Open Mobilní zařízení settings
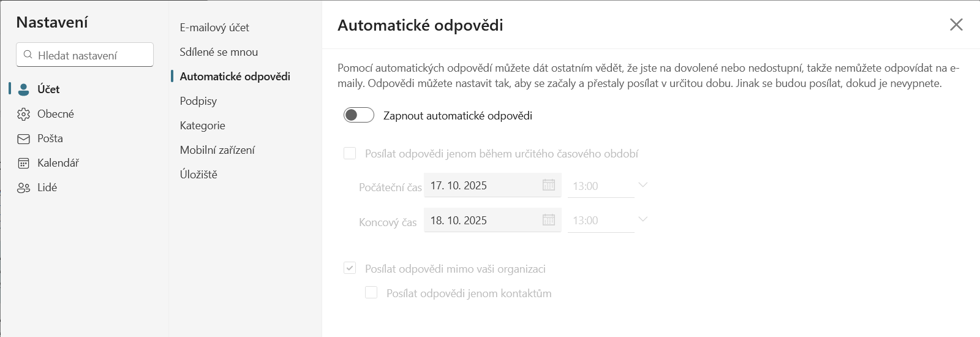The image size is (980, 337). tap(217, 150)
